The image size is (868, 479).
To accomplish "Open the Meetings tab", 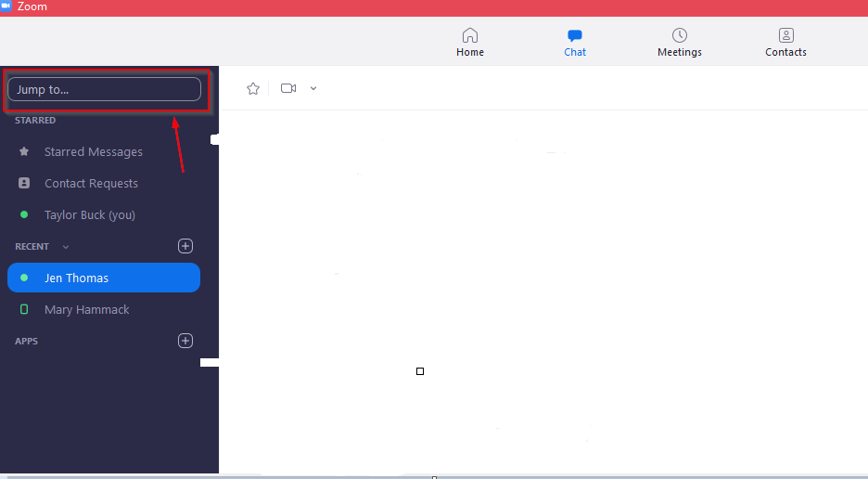I will tap(679, 43).
